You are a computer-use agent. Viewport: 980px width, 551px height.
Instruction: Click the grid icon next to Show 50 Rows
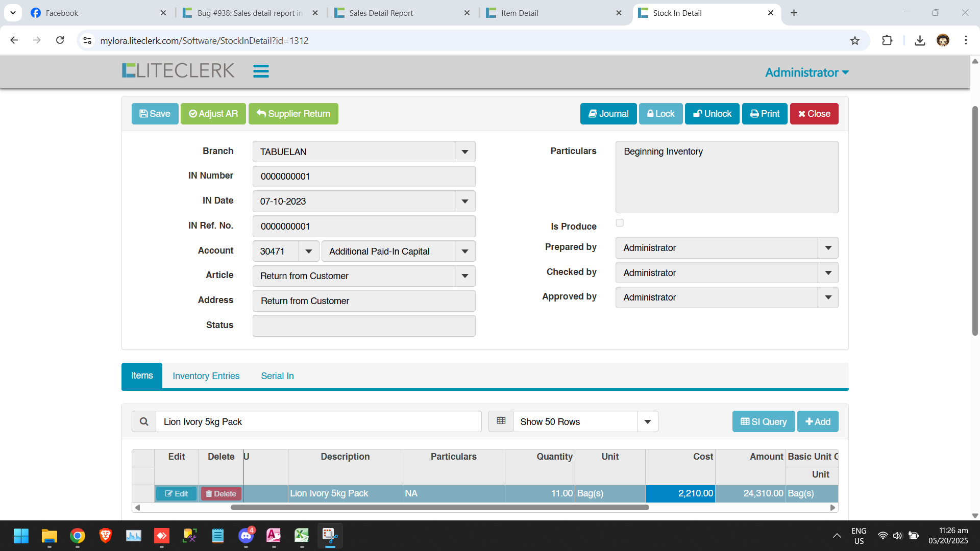(501, 421)
